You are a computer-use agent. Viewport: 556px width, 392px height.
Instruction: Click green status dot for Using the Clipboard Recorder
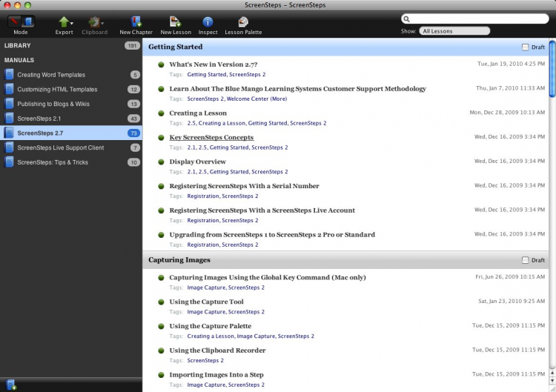point(161,351)
